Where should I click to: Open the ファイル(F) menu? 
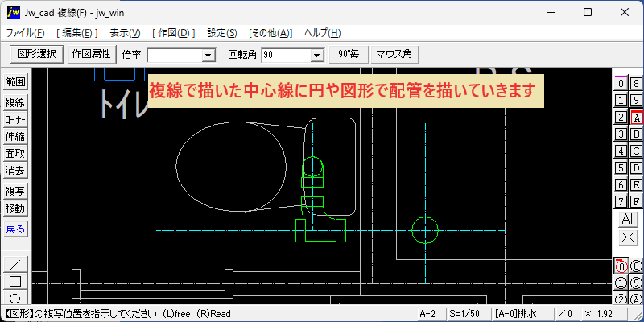click(x=25, y=33)
